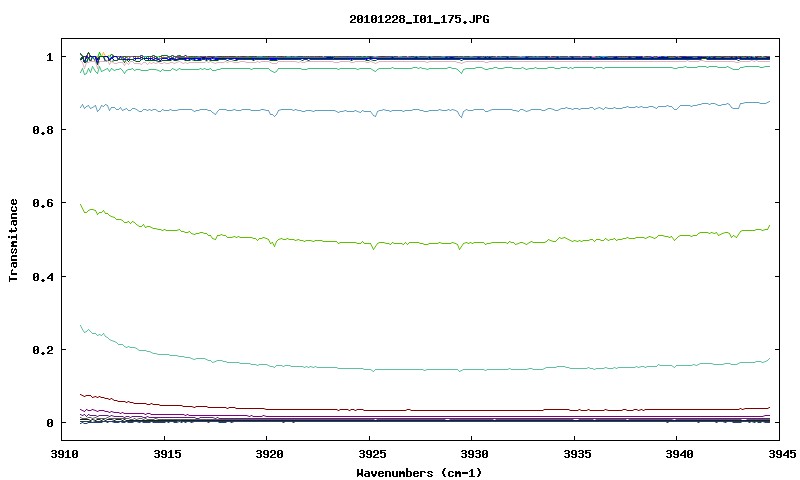Click the x-axis tick label 3920
Image resolution: width=800 pixels, height=480 pixels.
(x=269, y=454)
